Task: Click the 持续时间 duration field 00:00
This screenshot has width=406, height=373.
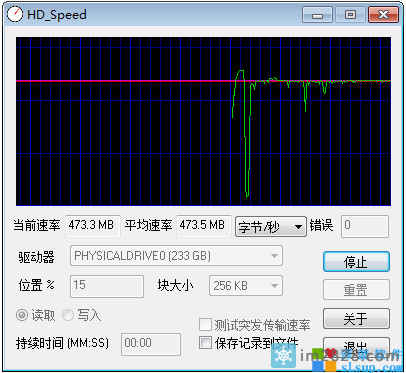Action: click(x=151, y=344)
